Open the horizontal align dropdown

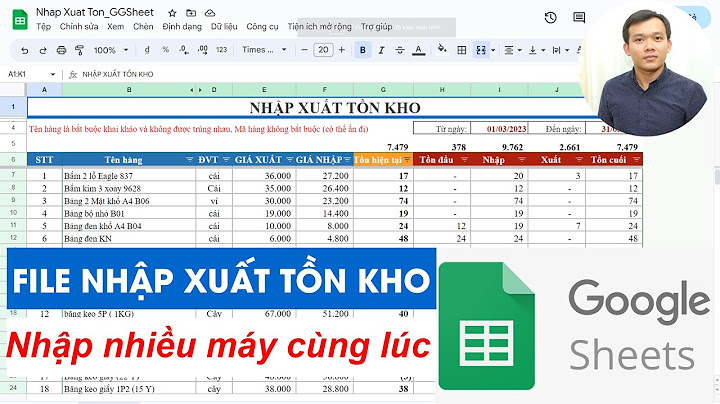click(x=513, y=50)
